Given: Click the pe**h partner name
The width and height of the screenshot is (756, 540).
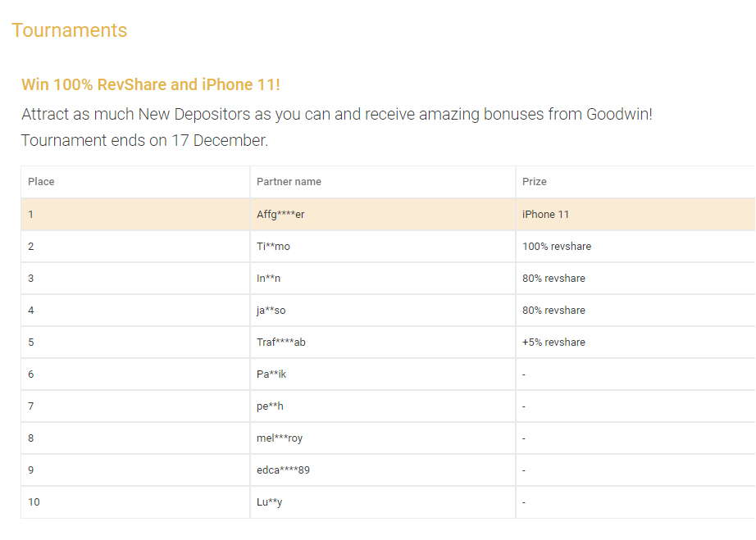Looking at the screenshot, I should coord(270,406).
